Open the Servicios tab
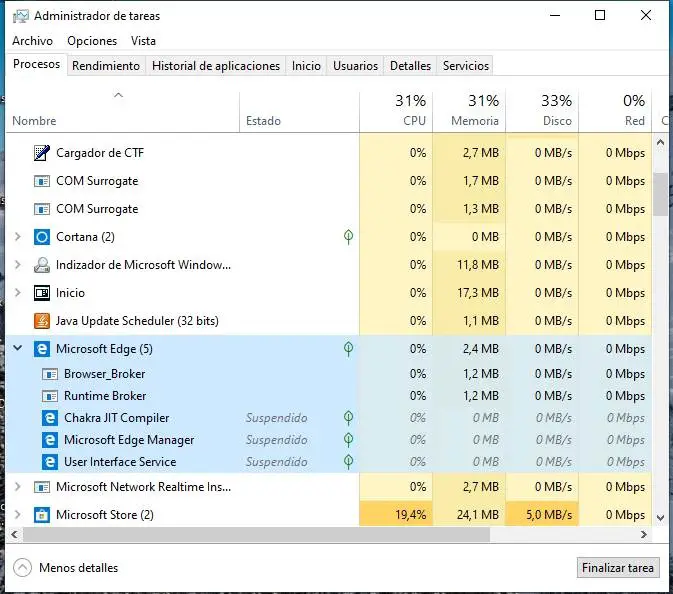This screenshot has width=673, height=594. pos(466,66)
